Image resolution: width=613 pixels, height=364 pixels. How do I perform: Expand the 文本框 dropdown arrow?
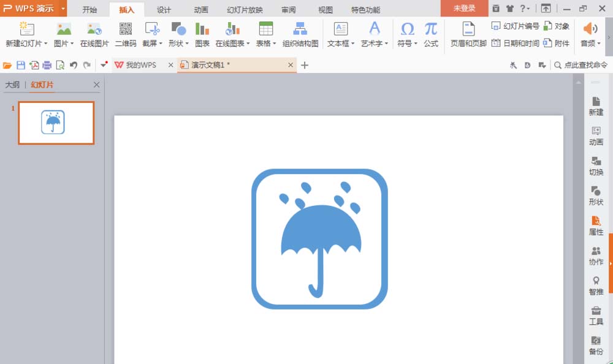(352, 44)
